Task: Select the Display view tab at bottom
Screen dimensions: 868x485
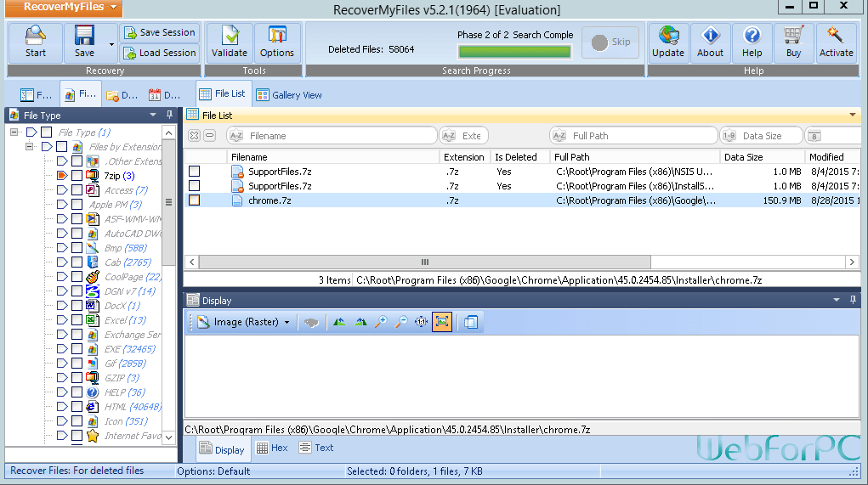Action: click(x=223, y=449)
